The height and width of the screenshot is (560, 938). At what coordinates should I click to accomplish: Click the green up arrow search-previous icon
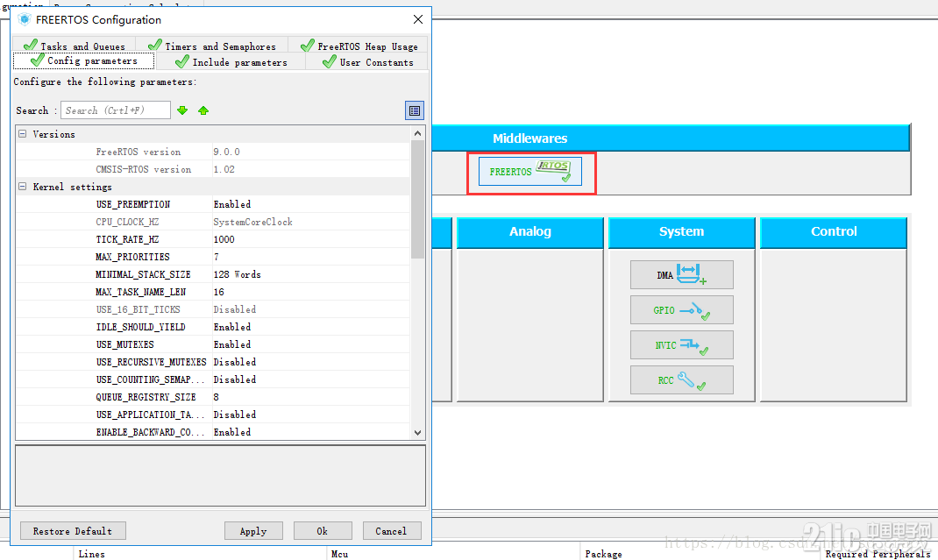point(203,110)
